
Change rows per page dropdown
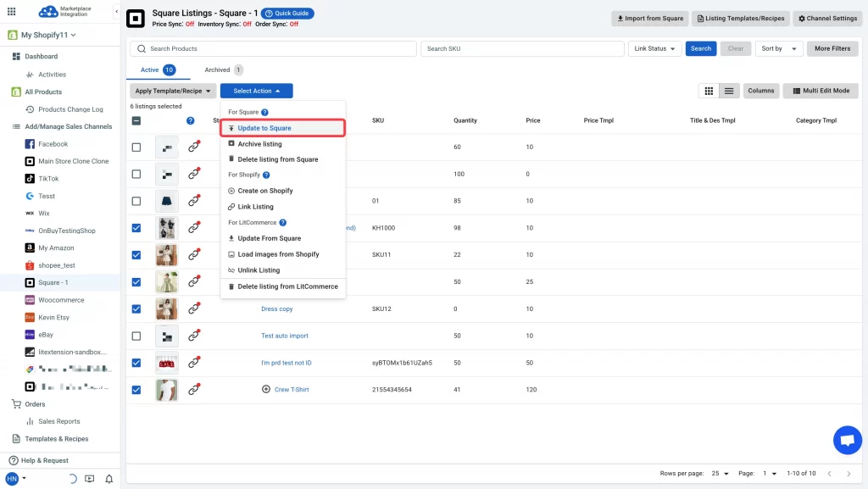(720, 474)
